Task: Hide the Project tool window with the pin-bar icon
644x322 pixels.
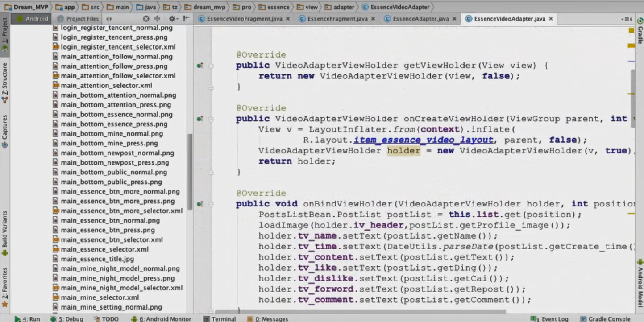Action: [186, 19]
